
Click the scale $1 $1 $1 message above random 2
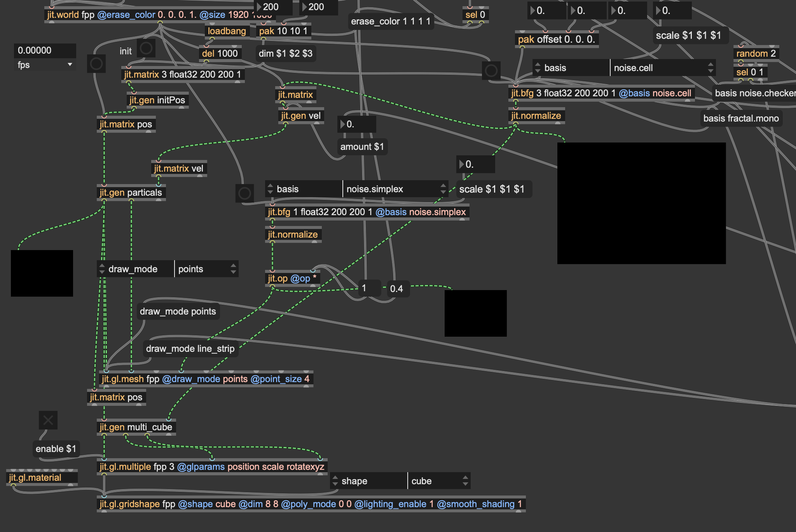[x=690, y=35]
